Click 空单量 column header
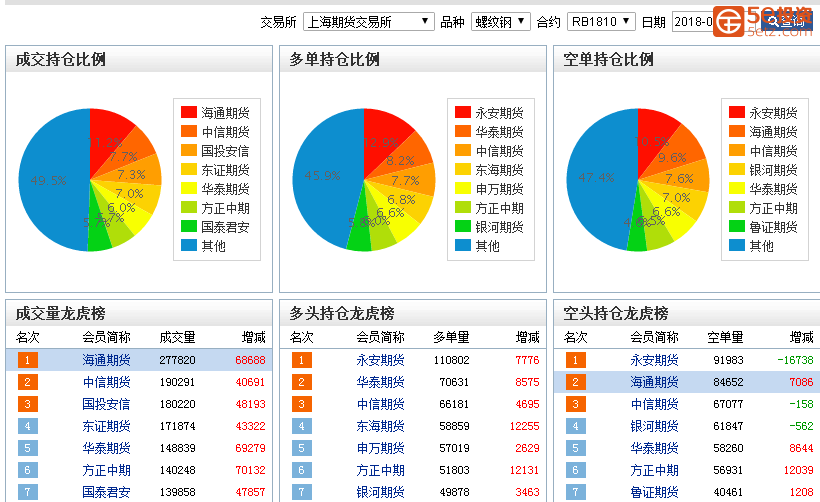 [725, 337]
